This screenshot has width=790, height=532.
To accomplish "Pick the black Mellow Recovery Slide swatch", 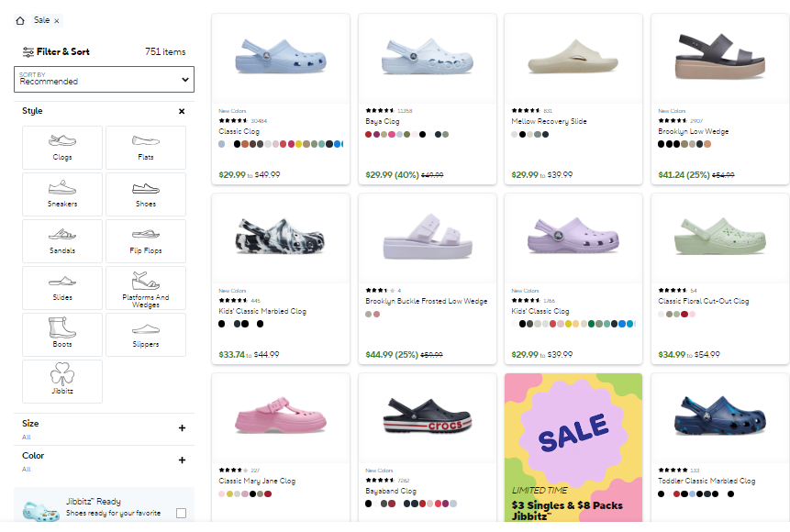I will [x=522, y=135].
